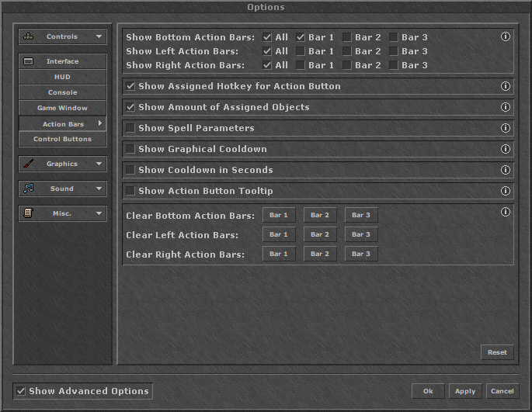Enable Show Action Button Tooltip

click(x=130, y=191)
